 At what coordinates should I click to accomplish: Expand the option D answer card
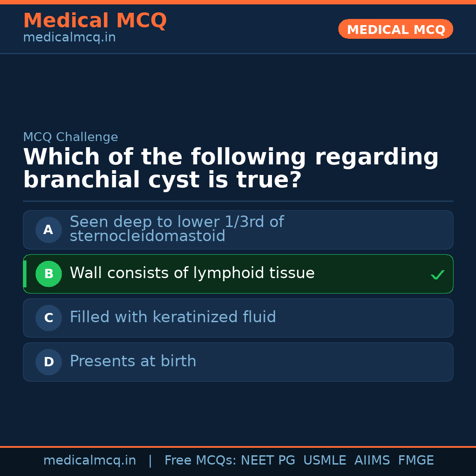pos(238,362)
